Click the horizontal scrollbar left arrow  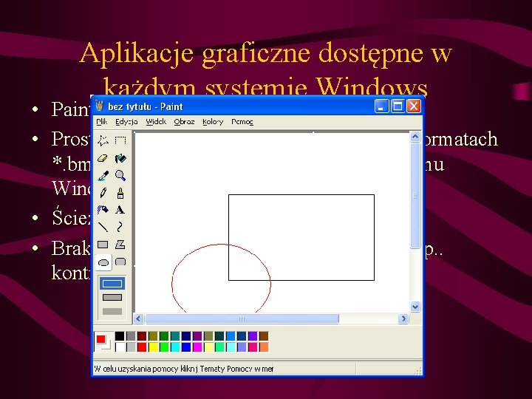(x=138, y=318)
